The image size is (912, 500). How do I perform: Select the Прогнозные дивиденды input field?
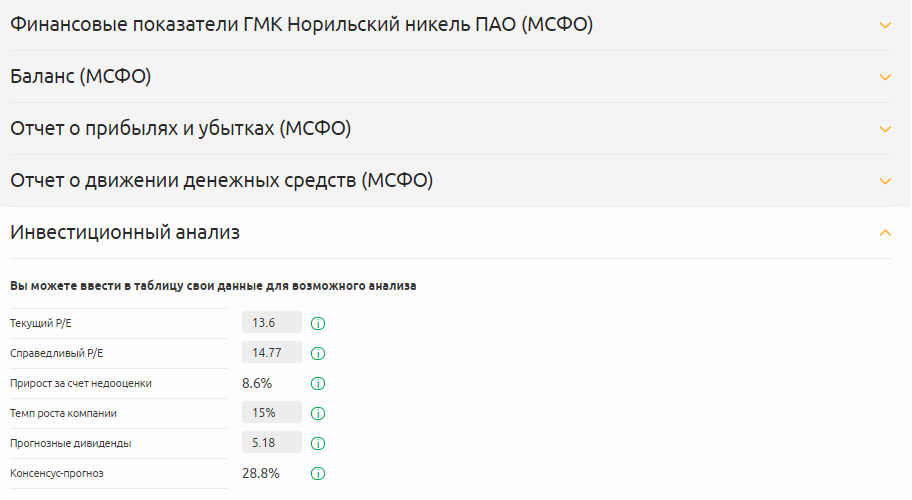point(272,442)
